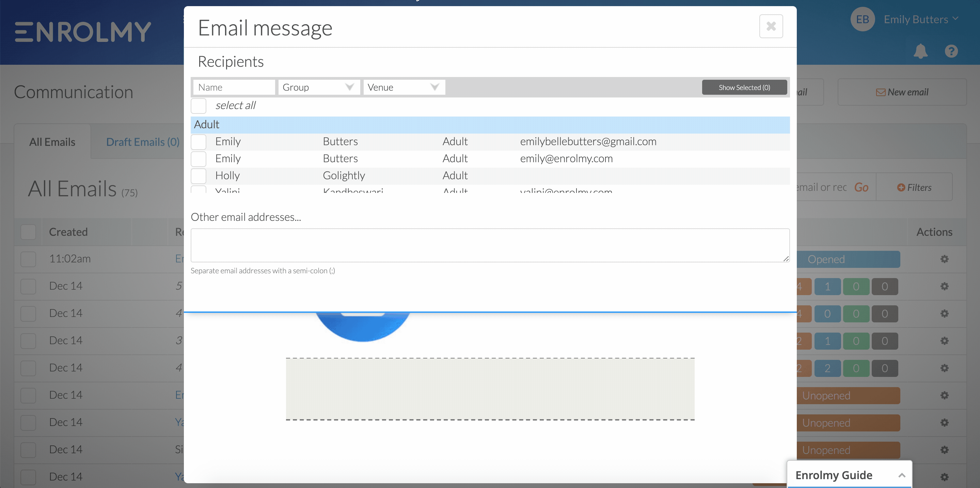Click the Adult group header row
Image resolution: width=980 pixels, height=488 pixels.
[x=490, y=125]
